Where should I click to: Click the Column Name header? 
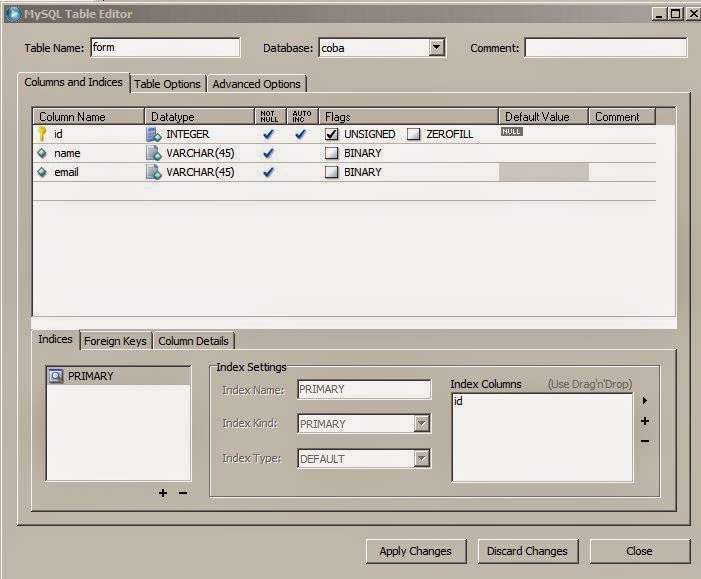coord(89,117)
